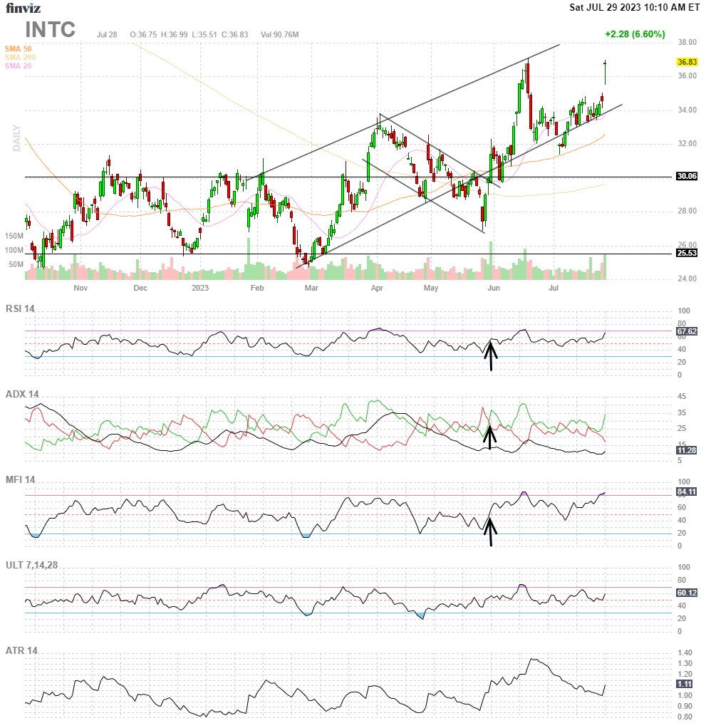
Task: Click the upward arrow annotation on RSI
Action: click(x=491, y=355)
